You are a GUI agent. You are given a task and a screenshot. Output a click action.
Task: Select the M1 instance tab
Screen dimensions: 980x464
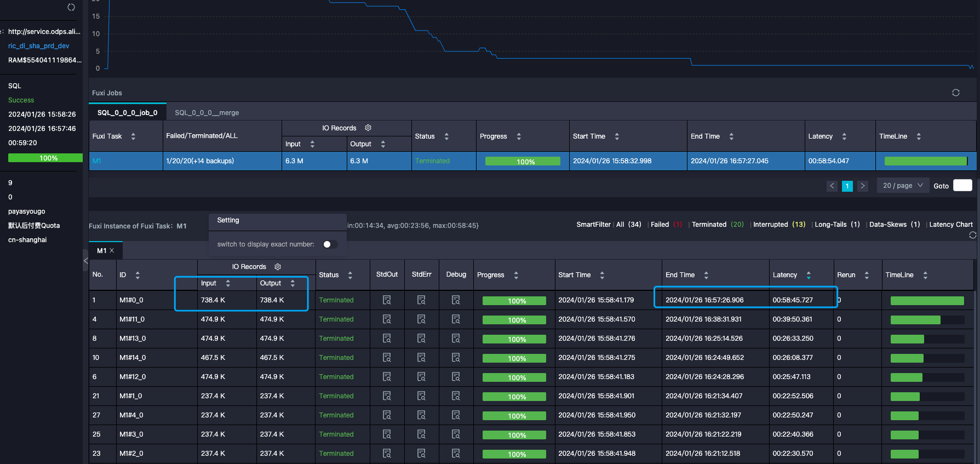(x=102, y=250)
